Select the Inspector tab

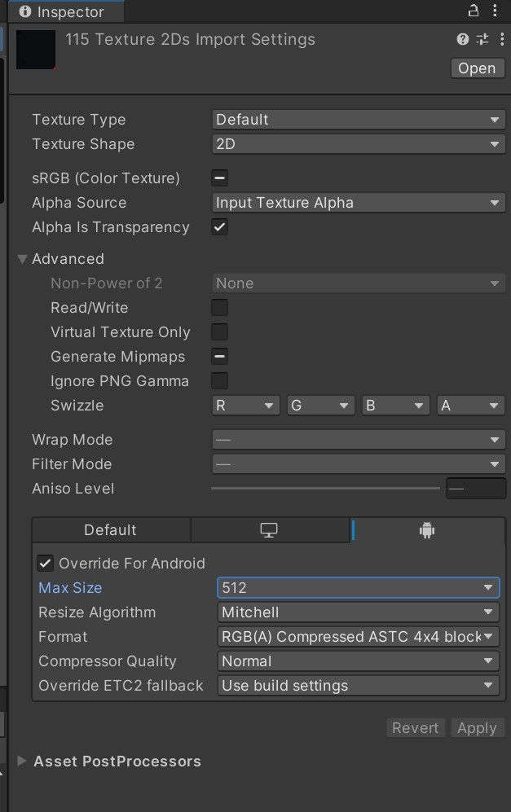click(x=66, y=11)
